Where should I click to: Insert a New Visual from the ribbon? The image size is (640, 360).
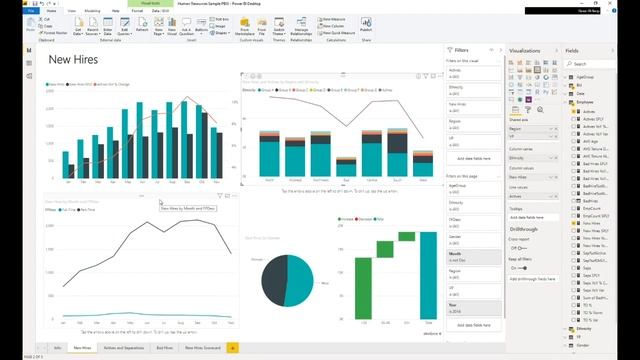[172, 26]
